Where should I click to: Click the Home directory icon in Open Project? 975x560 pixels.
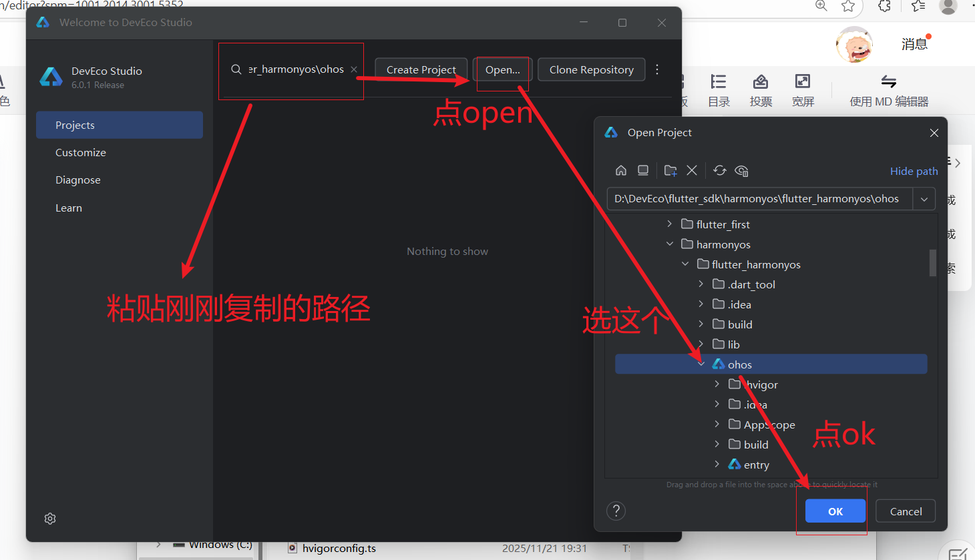[621, 170]
